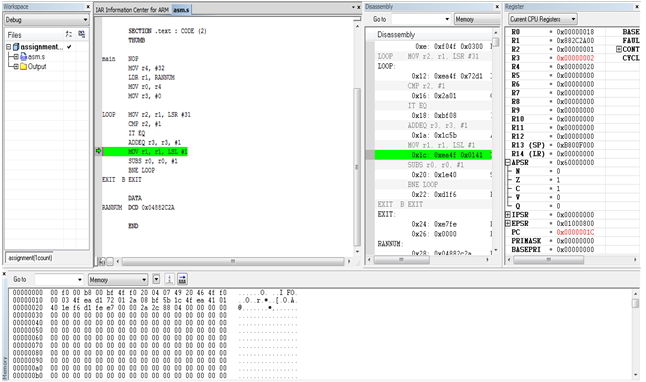Click the current-instruction arrow in the editor margin
The width and height of the screenshot is (646, 382).
tap(98, 151)
